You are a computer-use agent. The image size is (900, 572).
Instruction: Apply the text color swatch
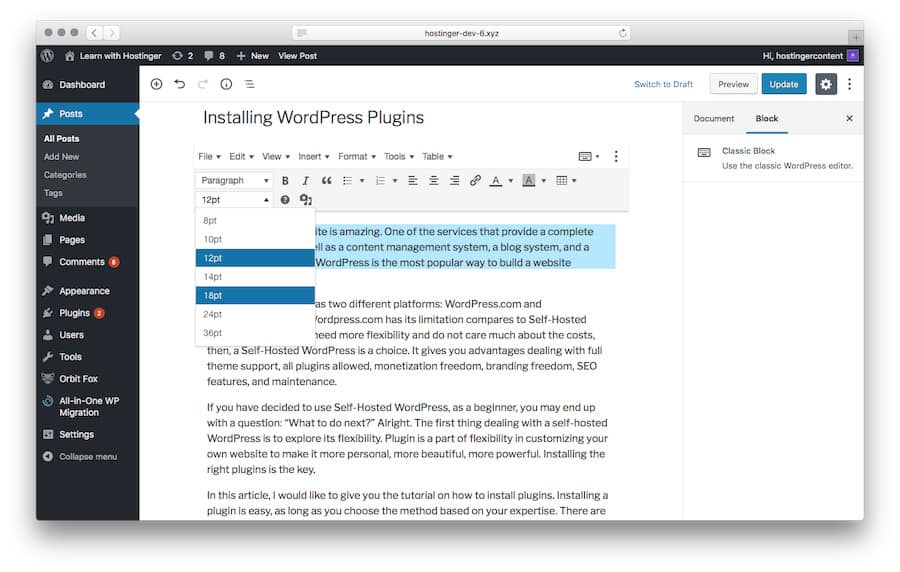point(495,181)
